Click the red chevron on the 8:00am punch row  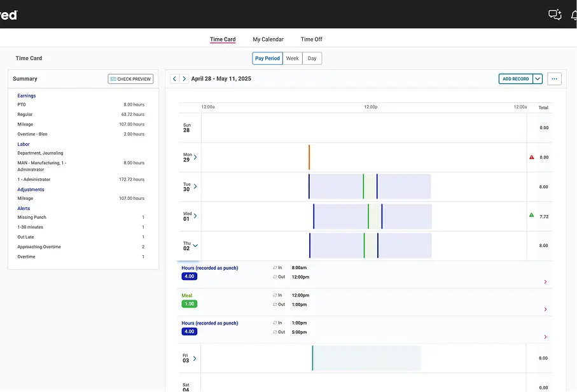click(545, 282)
